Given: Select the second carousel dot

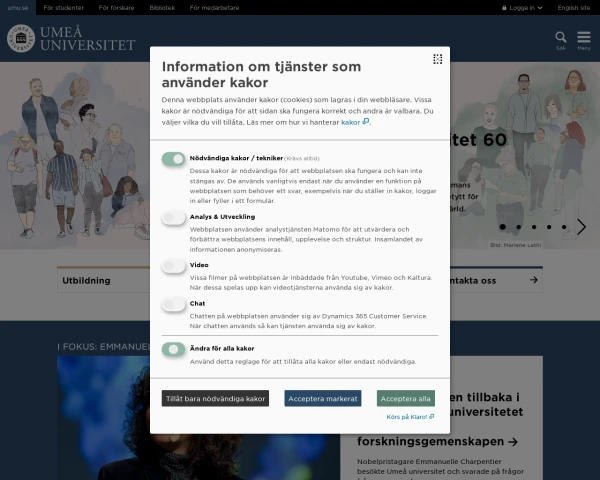Looking at the screenshot, I should click(518, 227).
